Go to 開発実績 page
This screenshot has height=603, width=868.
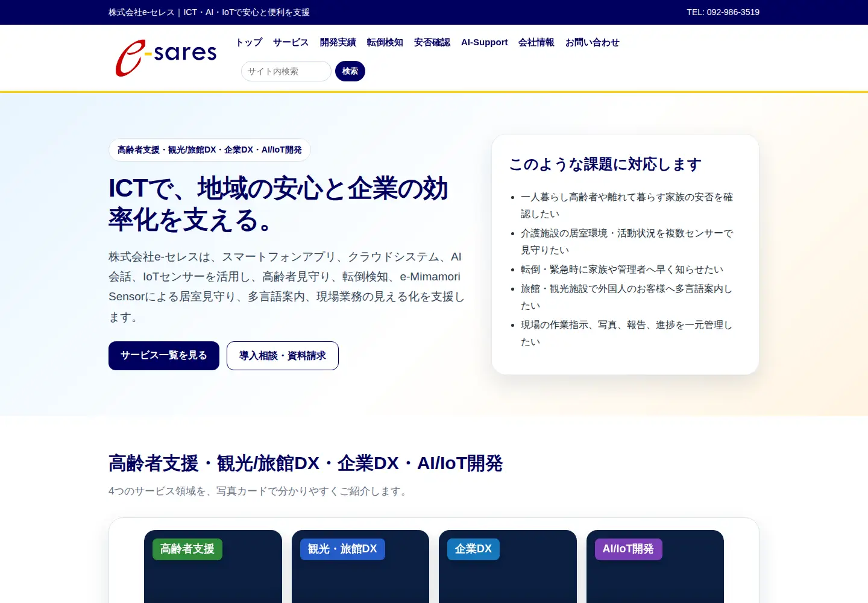pos(338,42)
